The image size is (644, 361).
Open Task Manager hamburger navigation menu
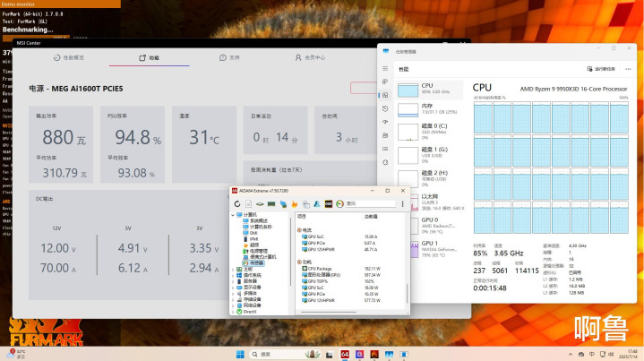(x=385, y=69)
